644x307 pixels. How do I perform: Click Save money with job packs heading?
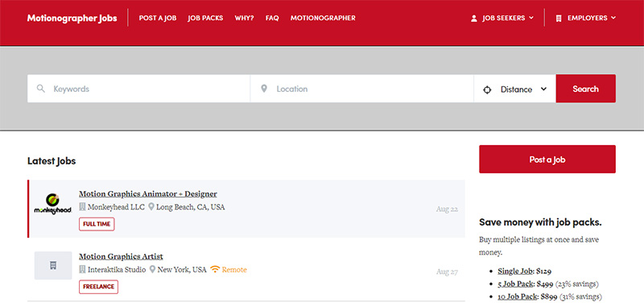[x=540, y=222]
